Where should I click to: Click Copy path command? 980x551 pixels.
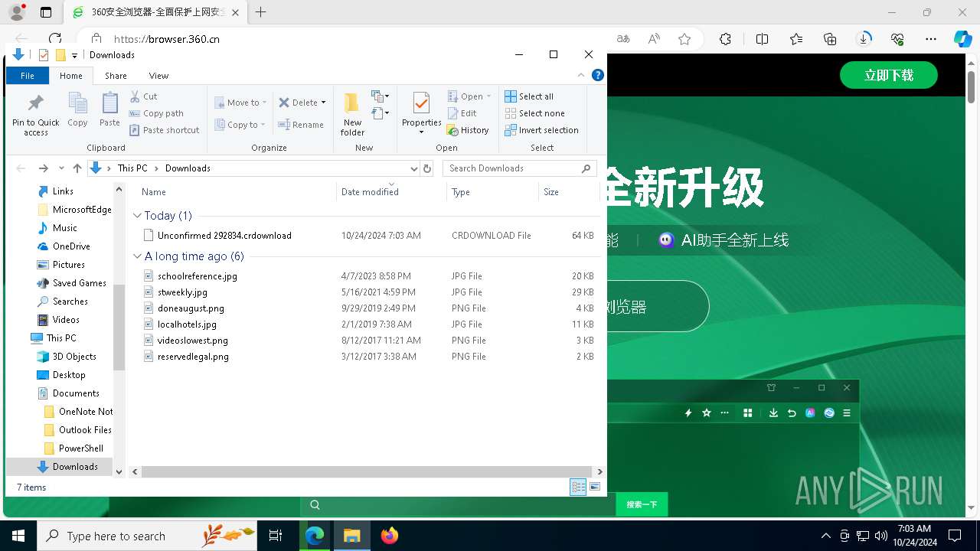click(157, 113)
